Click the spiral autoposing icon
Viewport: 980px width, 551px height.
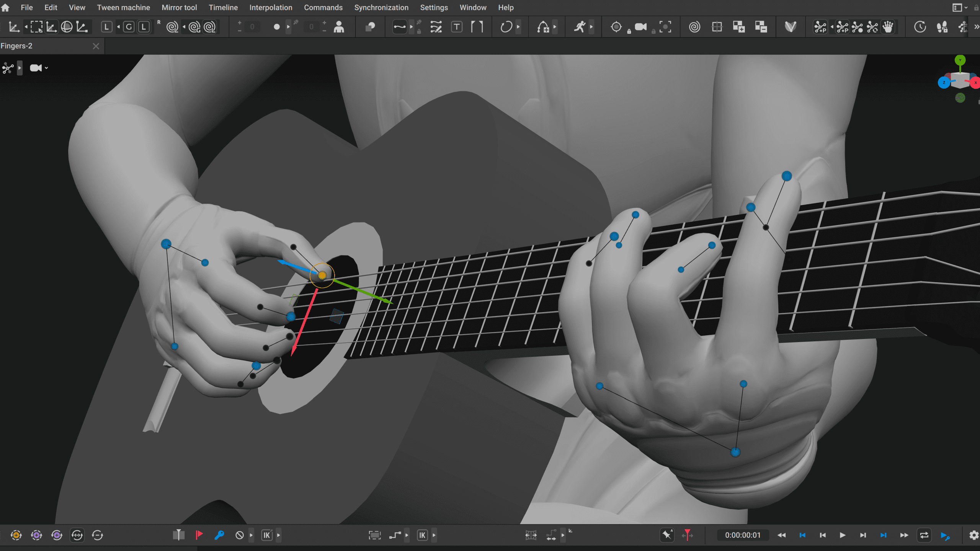(x=694, y=27)
